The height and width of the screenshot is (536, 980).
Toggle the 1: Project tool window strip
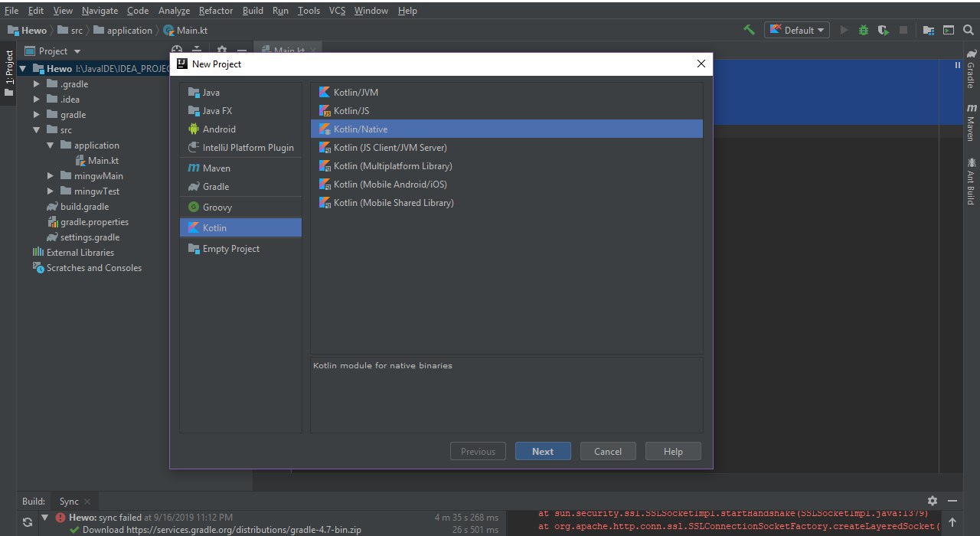pyautogui.click(x=8, y=73)
